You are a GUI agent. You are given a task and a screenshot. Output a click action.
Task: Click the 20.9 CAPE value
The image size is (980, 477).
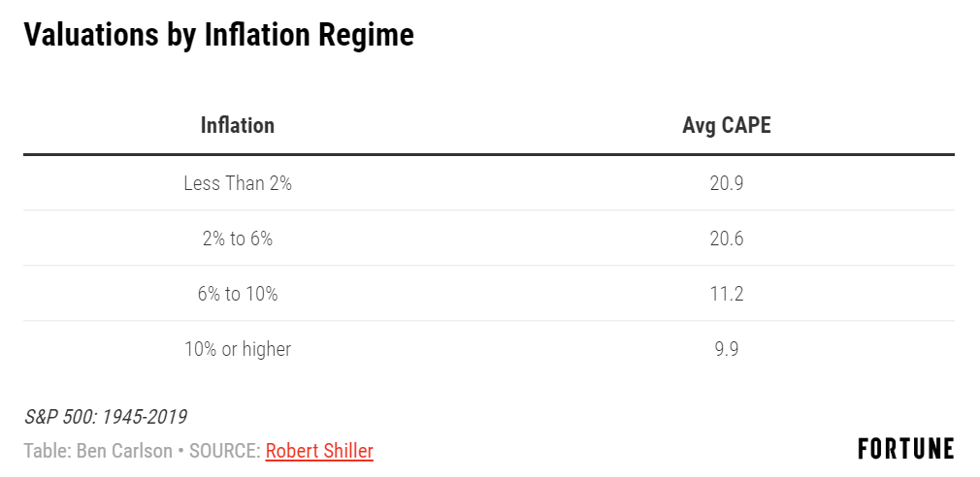coord(726,183)
